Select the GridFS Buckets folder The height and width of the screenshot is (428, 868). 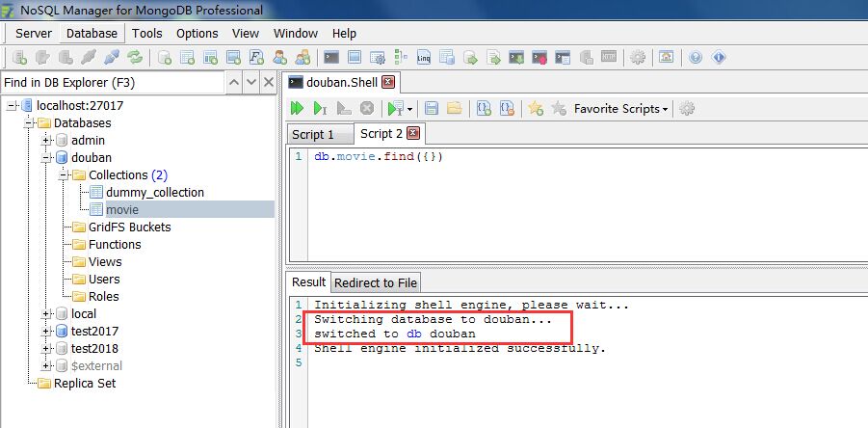[129, 227]
